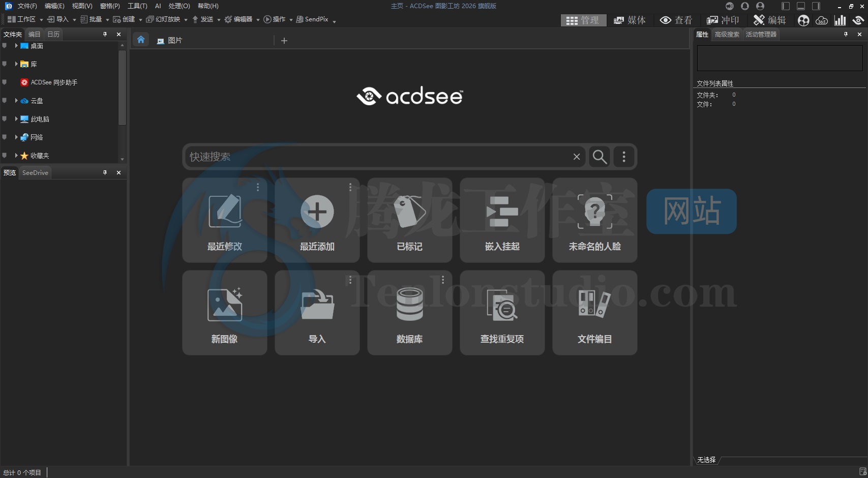
Task: Open the 已标记 tile on the home screen
Action: pos(409,221)
